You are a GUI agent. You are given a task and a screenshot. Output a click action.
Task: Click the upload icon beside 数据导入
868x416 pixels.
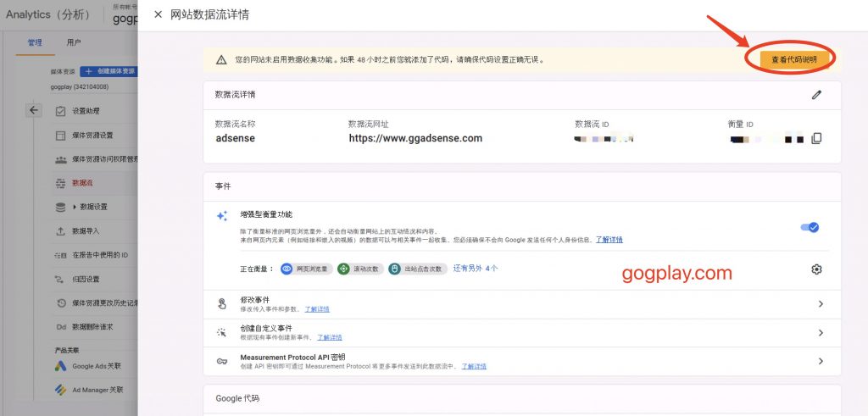(60, 231)
